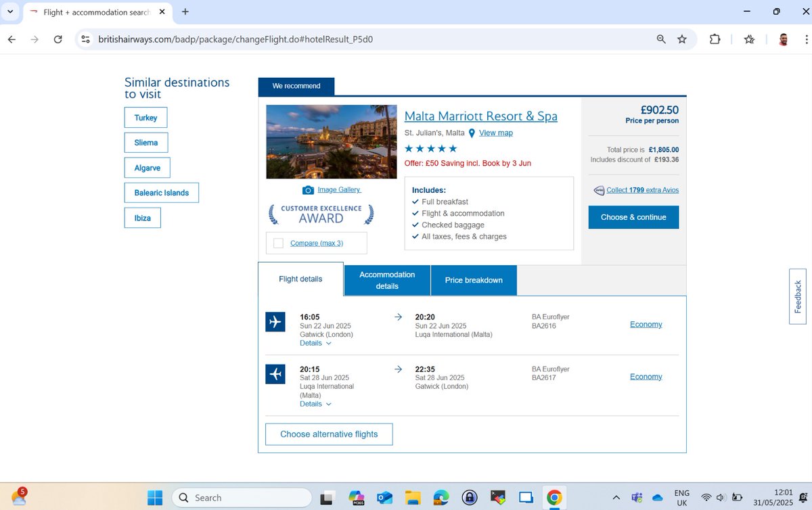Click Economy link for flight BA2617
This screenshot has height=510, width=812.
pyautogui.click(x=646, y=377)
